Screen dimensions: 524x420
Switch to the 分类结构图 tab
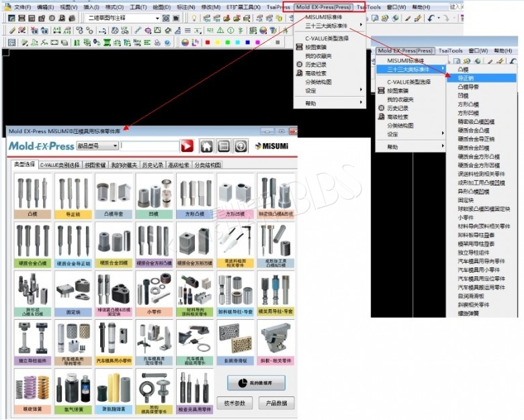208,165
